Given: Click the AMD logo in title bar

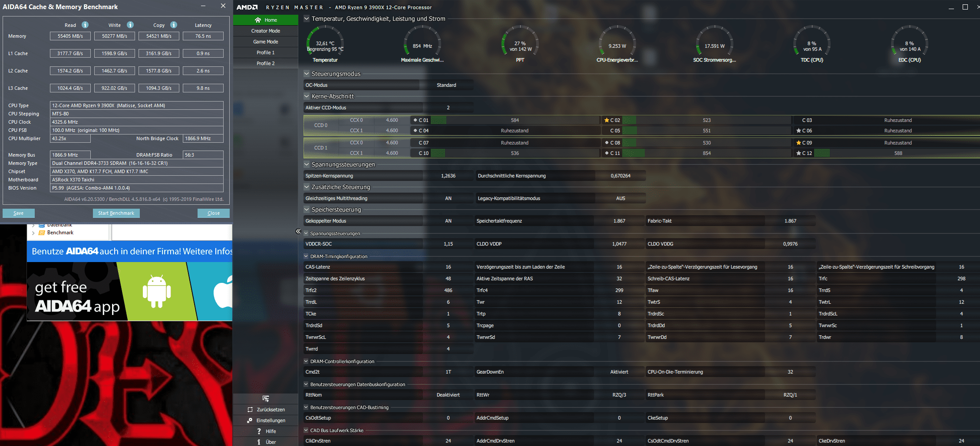Looking at the screenshot, I should [247, 7].
